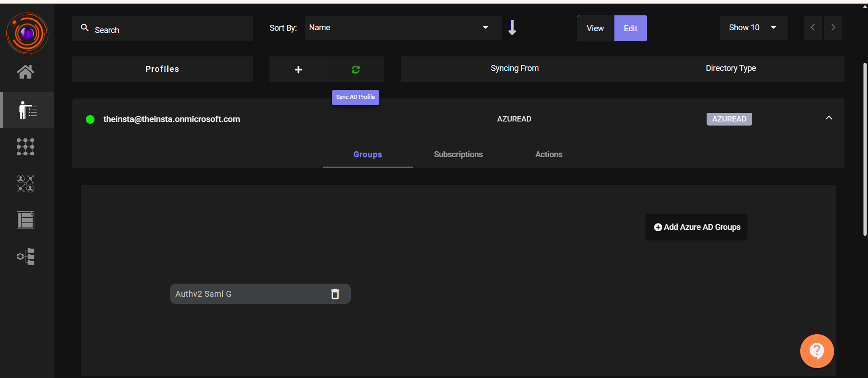Image resolution: width=868 pixels, height=378 pixels.
Task: Open the settings hierarchy sidebar icon
Action: coord(26,257)
